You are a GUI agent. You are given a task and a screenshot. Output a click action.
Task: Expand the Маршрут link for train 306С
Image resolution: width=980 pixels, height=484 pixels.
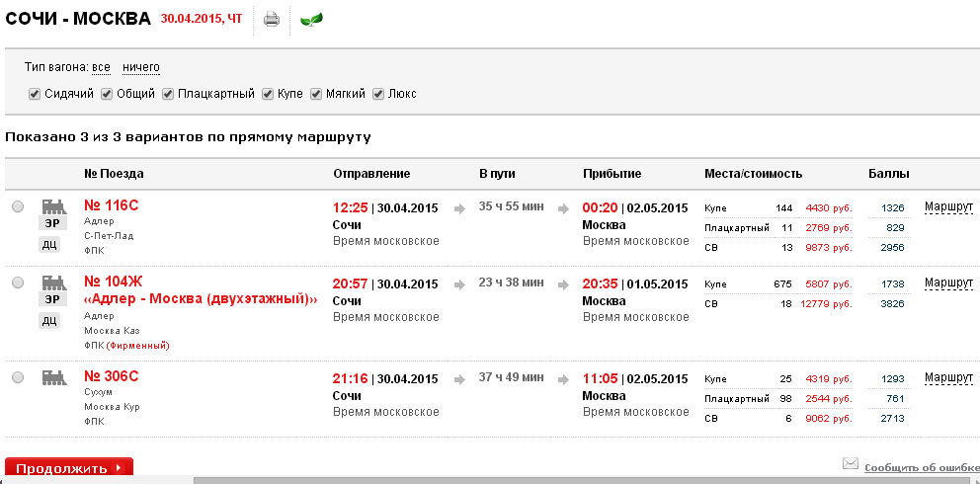(948, 377)
